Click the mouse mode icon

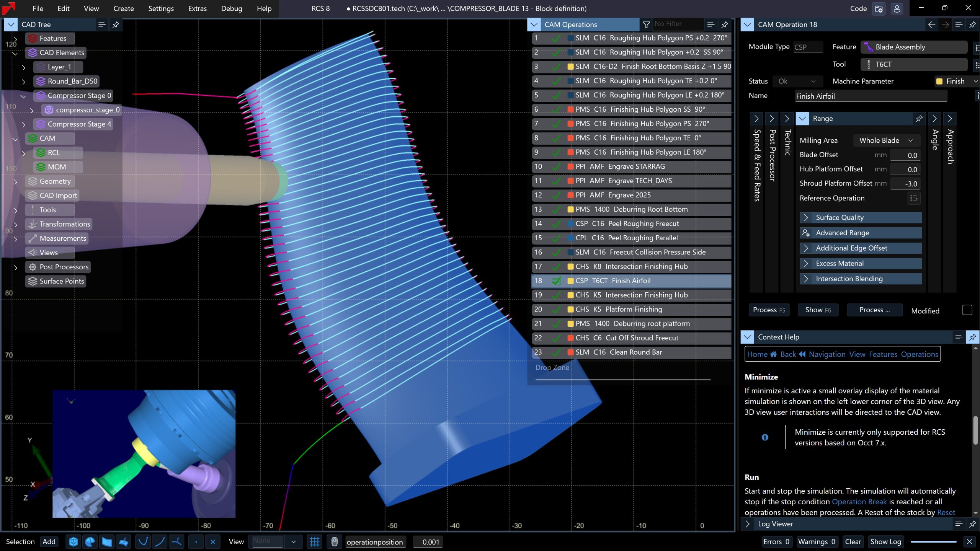pyautogui.click(x=334, y=542)
